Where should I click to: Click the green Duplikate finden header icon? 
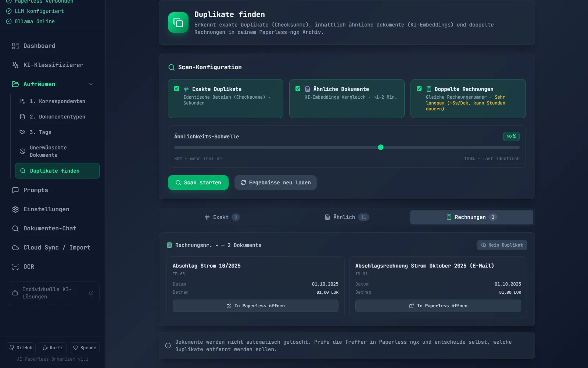pyautogui.click(x=178, y=22)
